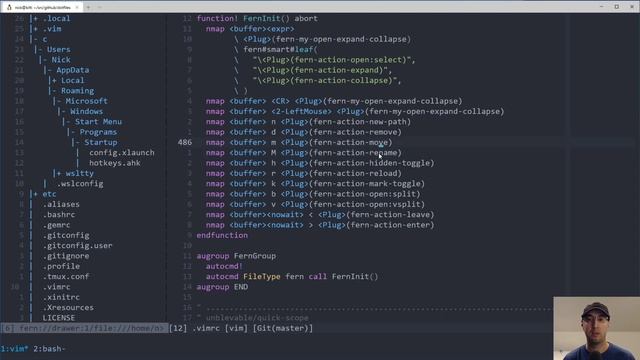Viewport: 640px width, 360px height.
Task: Click the fern#smart#leaf( line
Action: (276, 49)
